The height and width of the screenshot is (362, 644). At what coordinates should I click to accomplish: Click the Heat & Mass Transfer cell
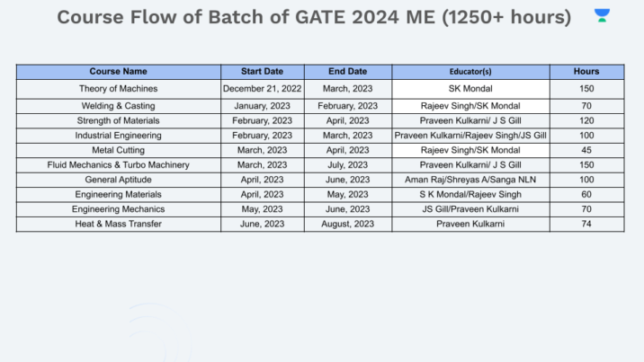coord(118,224)
